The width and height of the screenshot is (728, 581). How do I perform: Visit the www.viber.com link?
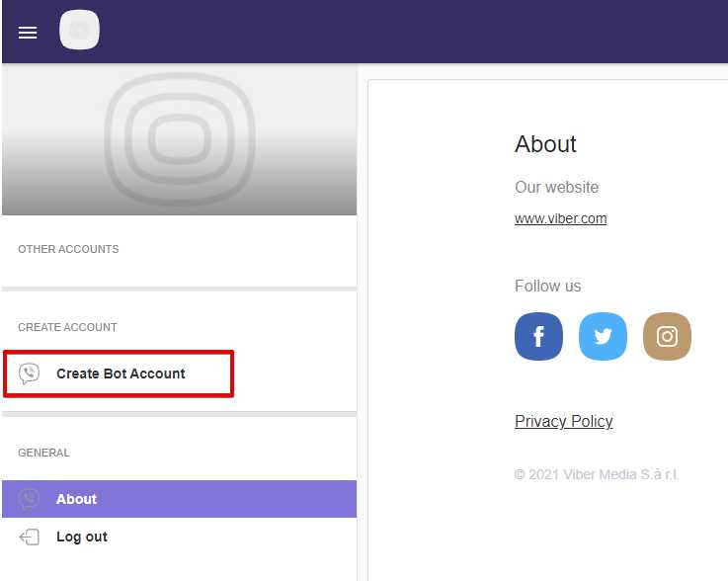560,218
